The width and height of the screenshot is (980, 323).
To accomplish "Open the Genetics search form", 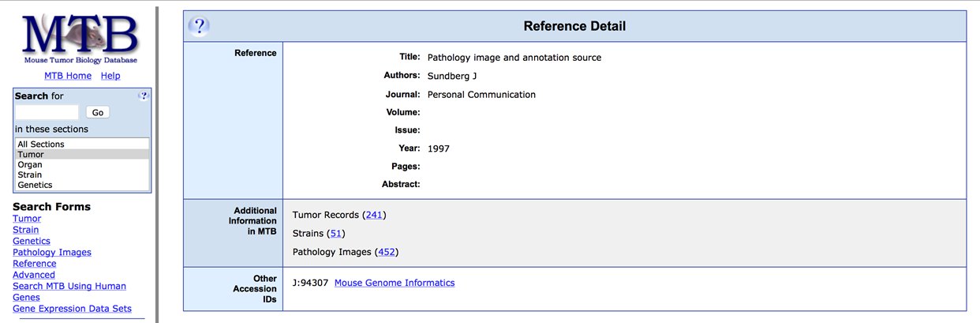I will click(x=32, y=241).
